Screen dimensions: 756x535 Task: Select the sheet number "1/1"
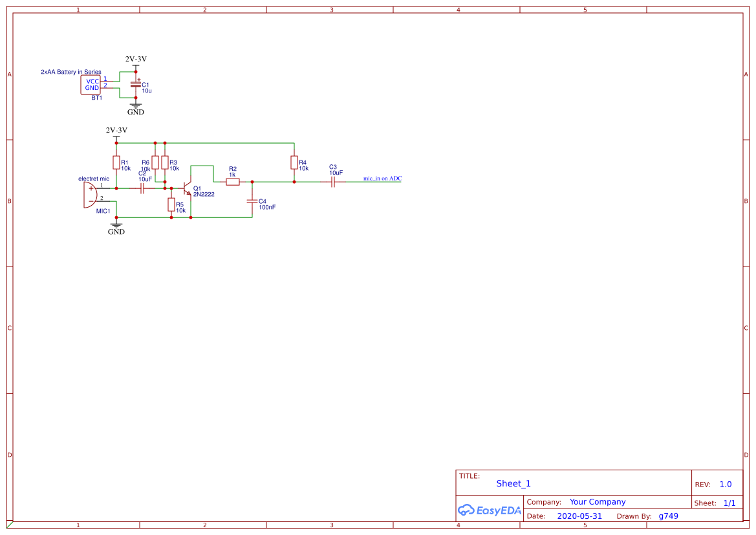pos(729,503)
